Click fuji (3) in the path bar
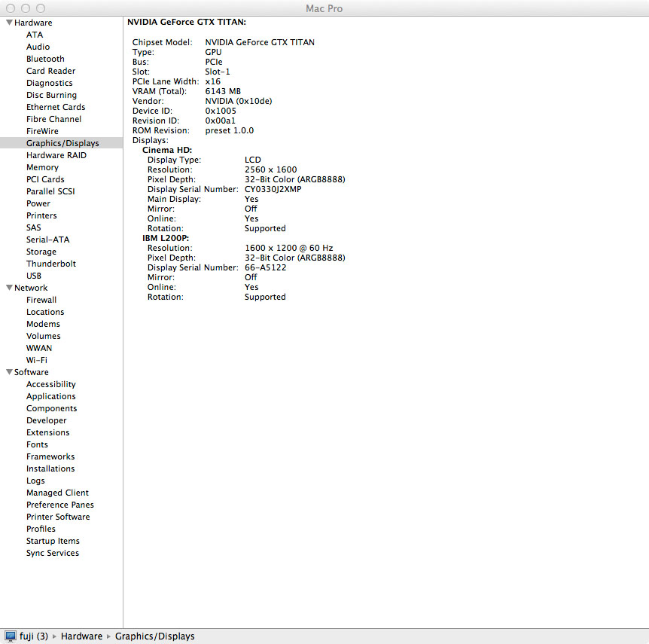The width and height of the screenshot is (649, 644). pyautogui.click(x=34, y=636)
